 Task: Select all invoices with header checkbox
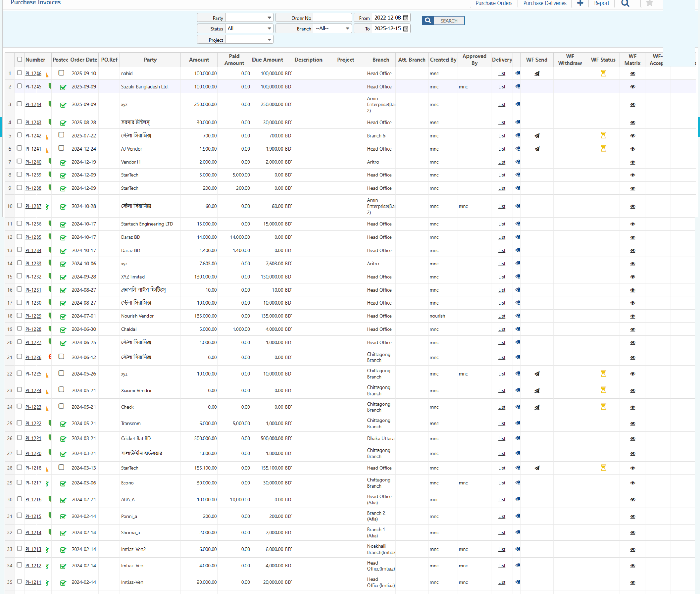[19, 60]
